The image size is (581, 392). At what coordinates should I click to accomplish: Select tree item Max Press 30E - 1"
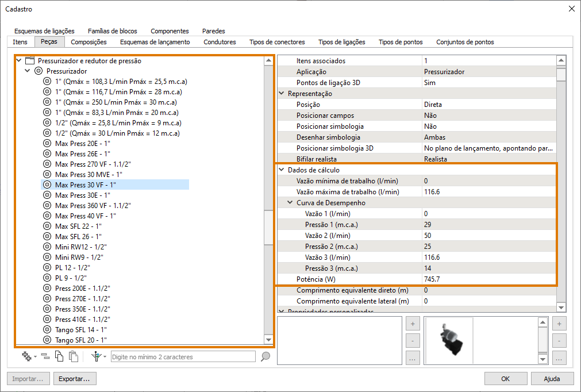point(83,195)
